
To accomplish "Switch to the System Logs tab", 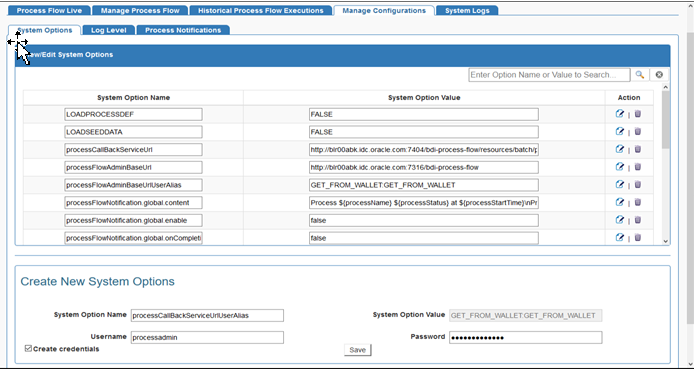I will [467, 10].
